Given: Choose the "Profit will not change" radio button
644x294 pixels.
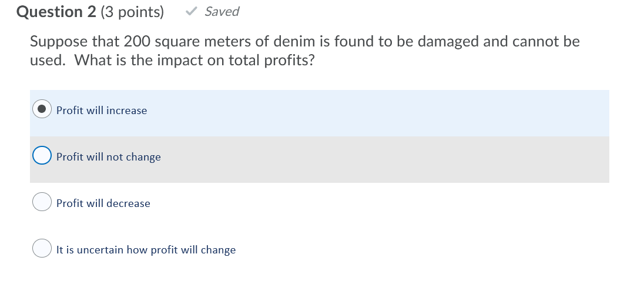Looking at the screenshot, I should (x=42, y=156).
